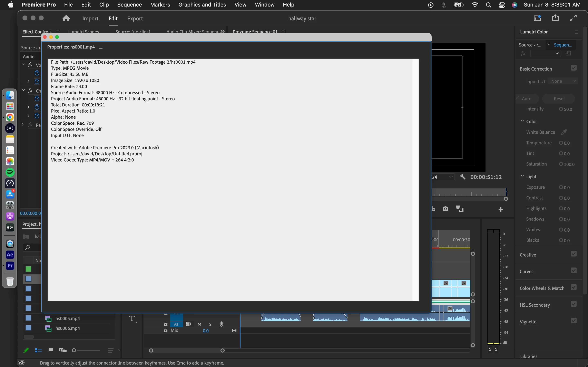This screenshot has width=588, height=367.
Task: Toggle the Creative section checkbox
Action: pos(574,254)
